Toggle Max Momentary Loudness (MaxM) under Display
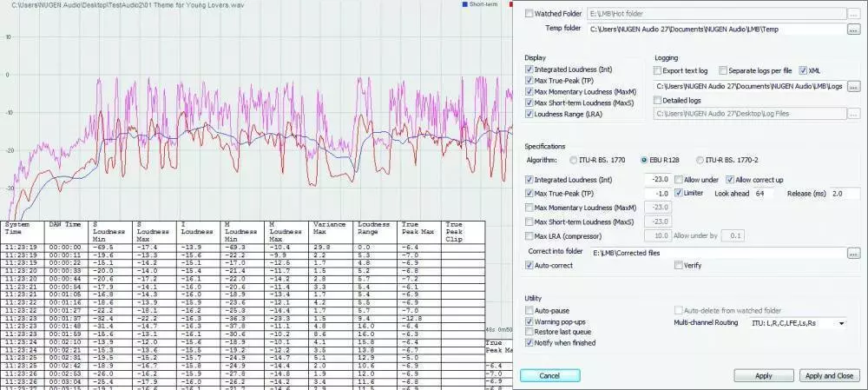Viewport: 868px width, 390px height. pyautogui.click(x=529, y=91)
